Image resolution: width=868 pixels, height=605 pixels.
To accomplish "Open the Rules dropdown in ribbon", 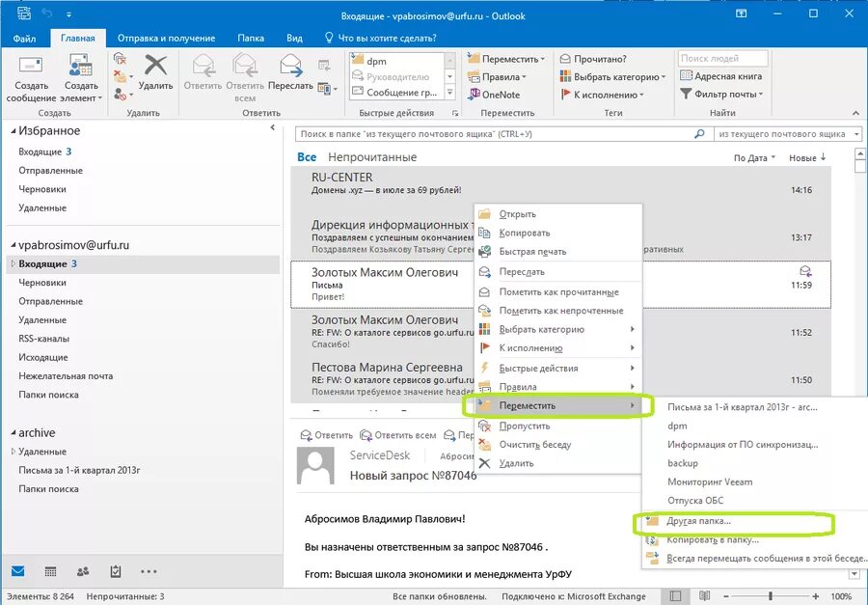I will 497,77.
